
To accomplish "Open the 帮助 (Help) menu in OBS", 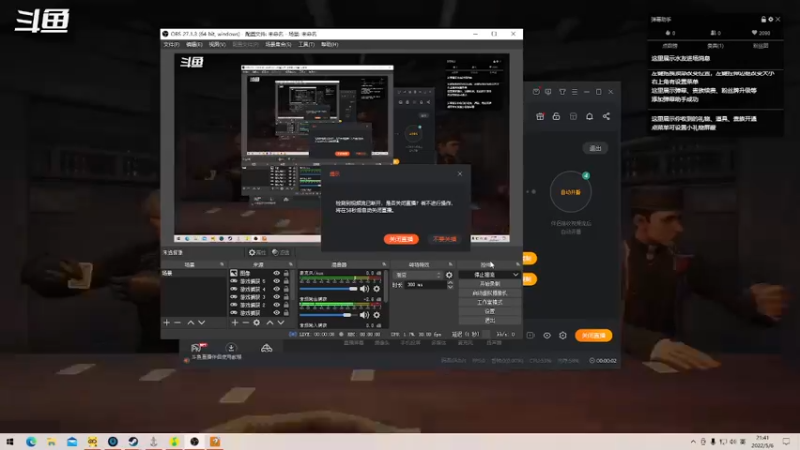I will point(330,44).
